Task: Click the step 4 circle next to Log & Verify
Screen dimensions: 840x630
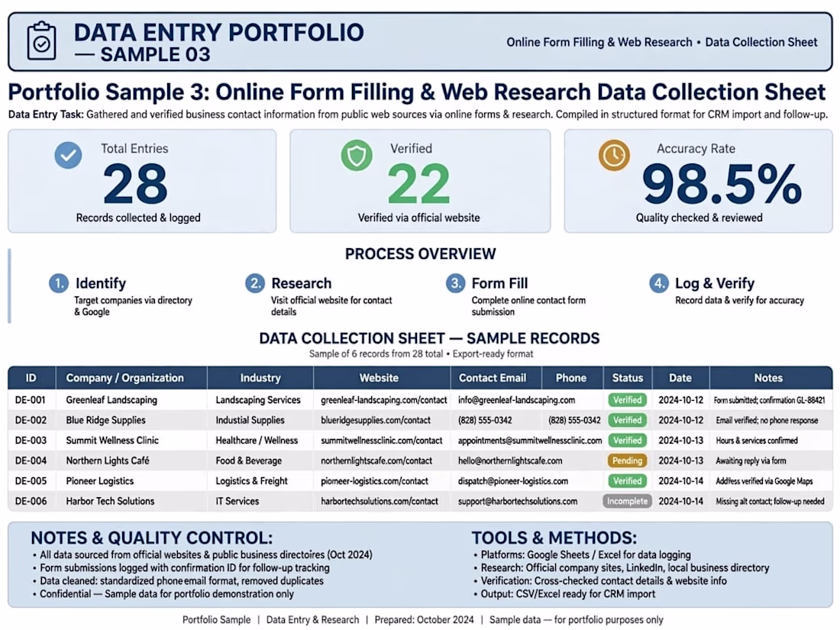Action: pyautogui.click(x=658, y=283)
